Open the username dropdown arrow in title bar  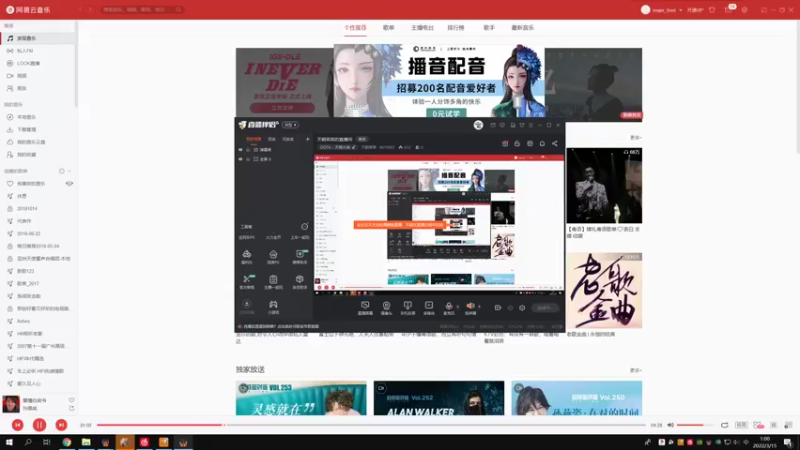(681, 10)
